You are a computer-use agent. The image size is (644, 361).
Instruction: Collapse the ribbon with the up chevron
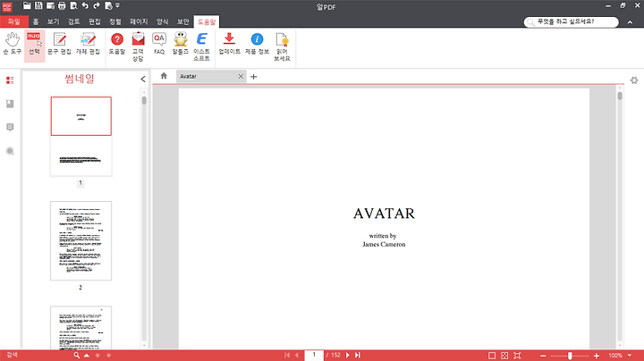[630, 22]
